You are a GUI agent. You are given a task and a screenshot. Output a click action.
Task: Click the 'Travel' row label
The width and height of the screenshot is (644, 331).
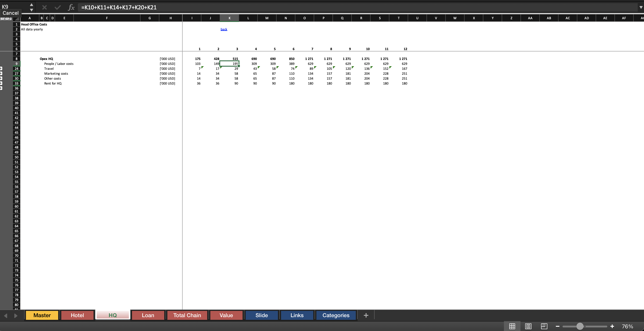coord(49,69)
